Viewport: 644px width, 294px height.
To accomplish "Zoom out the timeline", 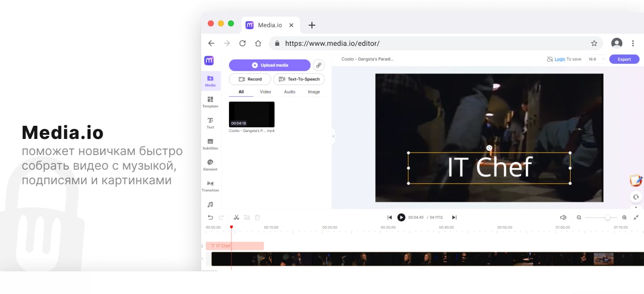I will [x=579, y=217].
